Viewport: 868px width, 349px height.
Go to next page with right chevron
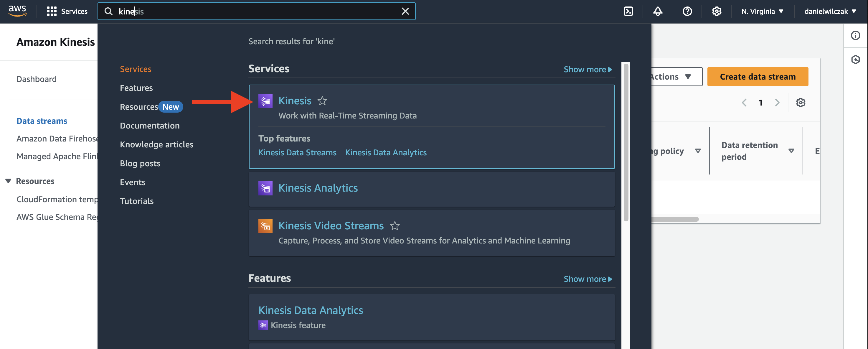777,103
